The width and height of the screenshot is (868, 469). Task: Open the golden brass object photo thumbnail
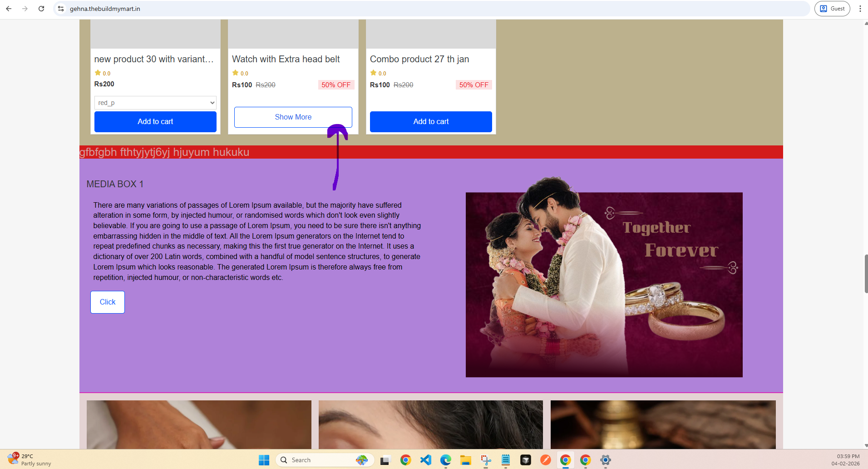pos(663,424)
